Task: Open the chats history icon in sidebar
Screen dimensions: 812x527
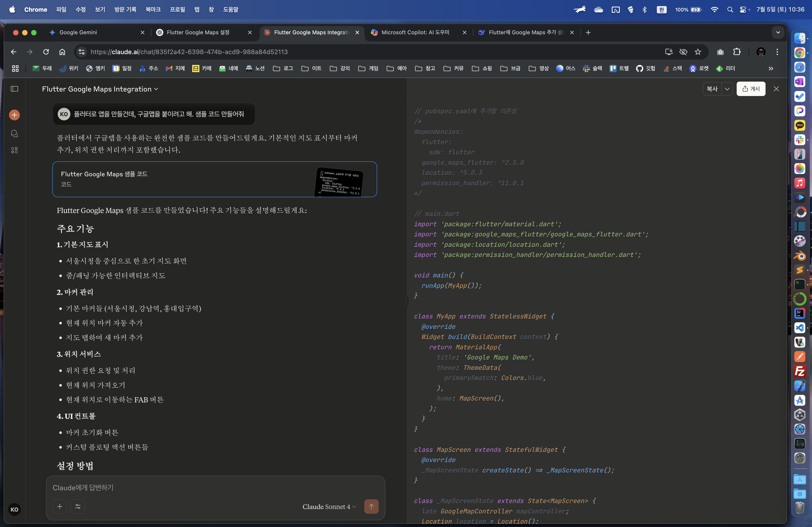Action: 14,133
